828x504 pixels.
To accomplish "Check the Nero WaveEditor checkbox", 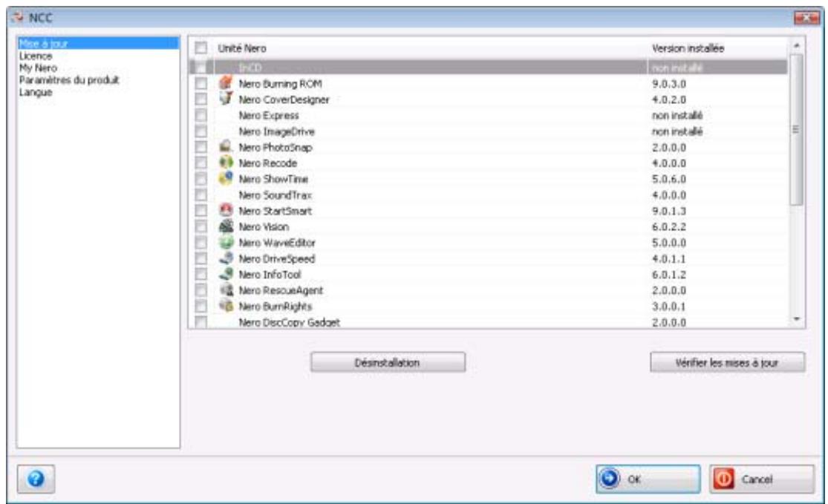I will pyautogui.click(x=201, y=242).
